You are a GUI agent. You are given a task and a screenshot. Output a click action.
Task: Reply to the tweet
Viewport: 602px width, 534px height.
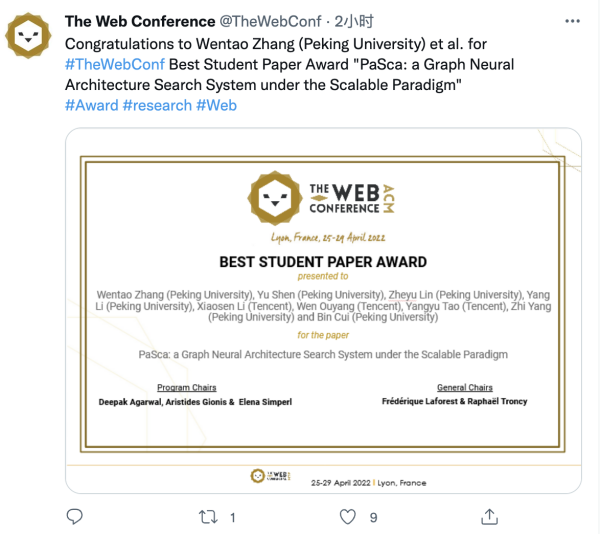click(74, 516)
